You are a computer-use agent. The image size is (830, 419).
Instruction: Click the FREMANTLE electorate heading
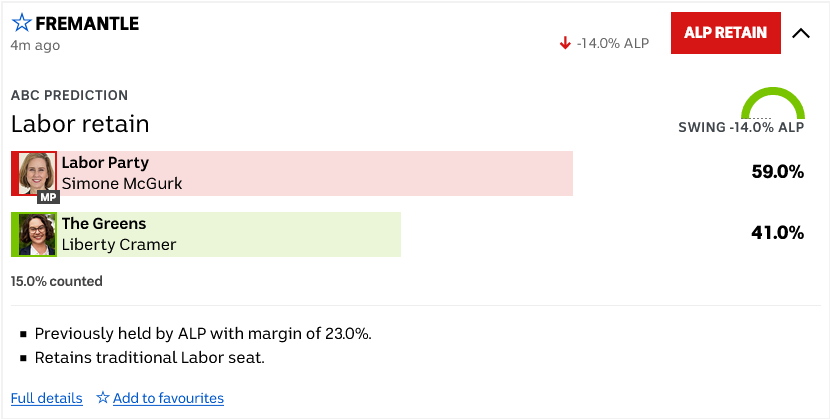(x=87, y=23)
